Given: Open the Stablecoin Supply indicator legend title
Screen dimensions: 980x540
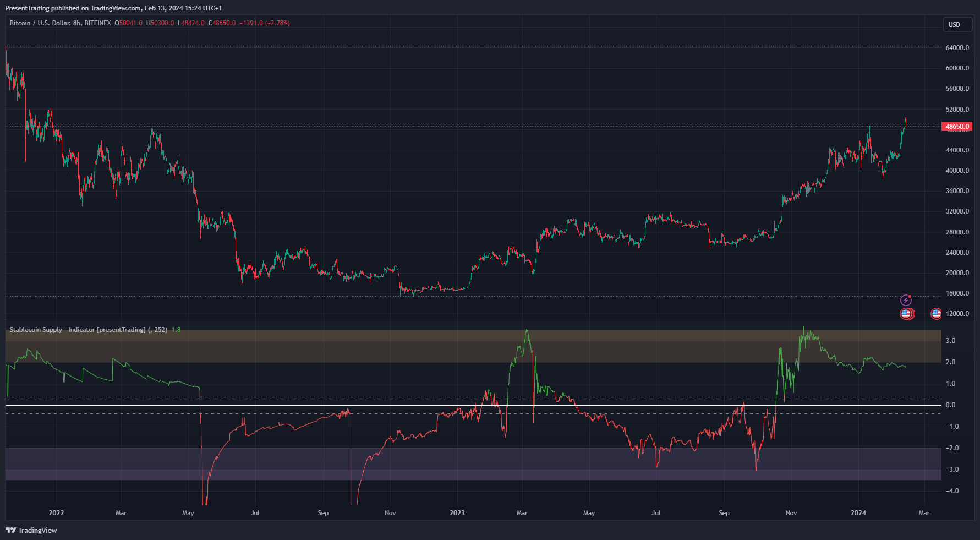Looking at the screenshot, I should [x=88, y=330].
